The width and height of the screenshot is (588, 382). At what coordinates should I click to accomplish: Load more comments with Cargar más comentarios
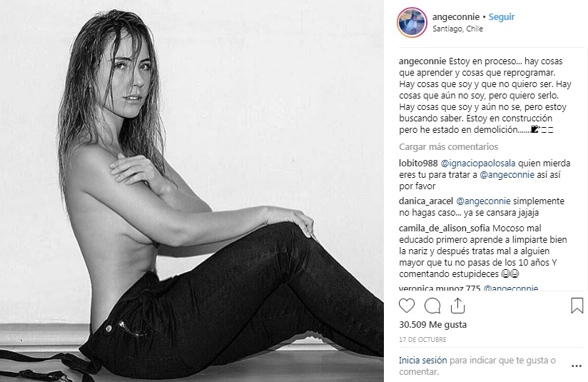[x=449, y=146]
